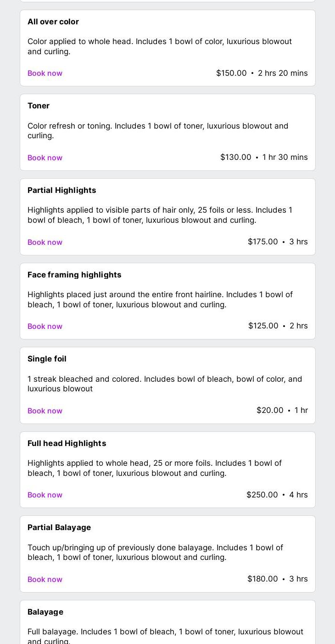This screenshot has height=644, width=335.
Task: Select the Full head Highlights heading
Action: pos(67,443)
